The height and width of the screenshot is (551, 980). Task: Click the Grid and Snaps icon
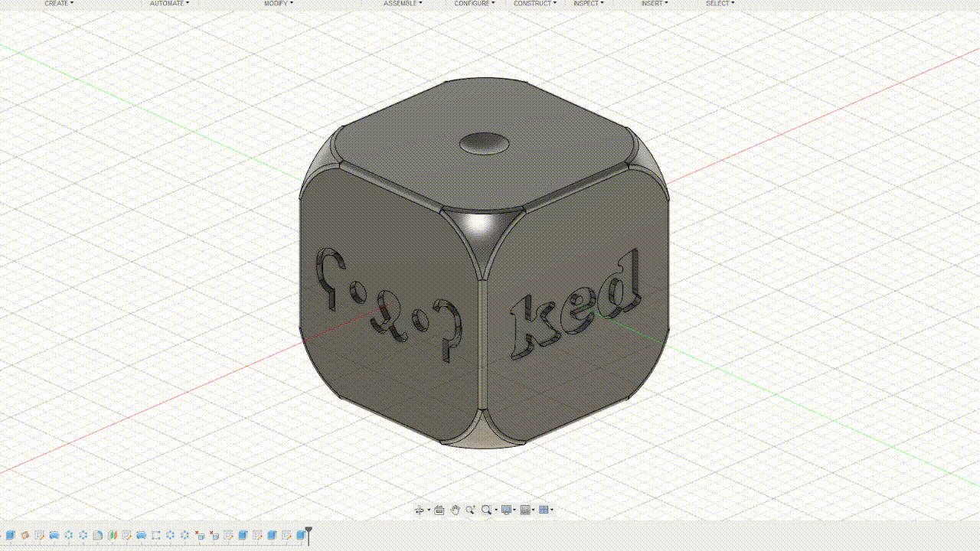point(525,510)
